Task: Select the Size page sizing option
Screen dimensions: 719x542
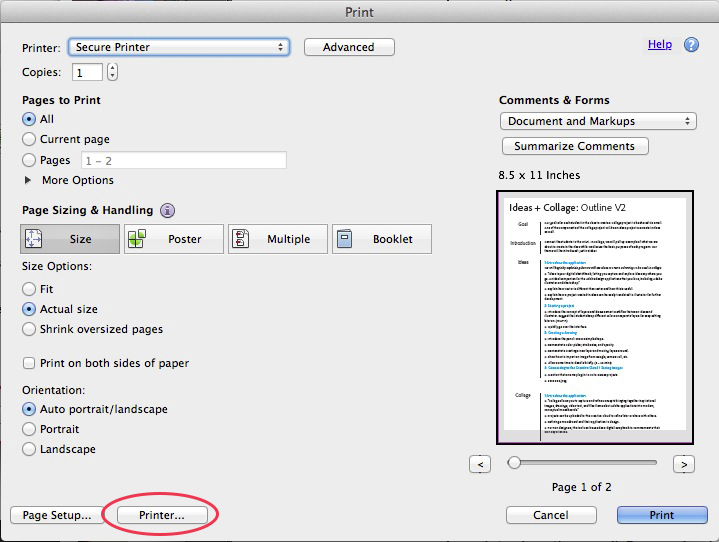Action: 70,239
